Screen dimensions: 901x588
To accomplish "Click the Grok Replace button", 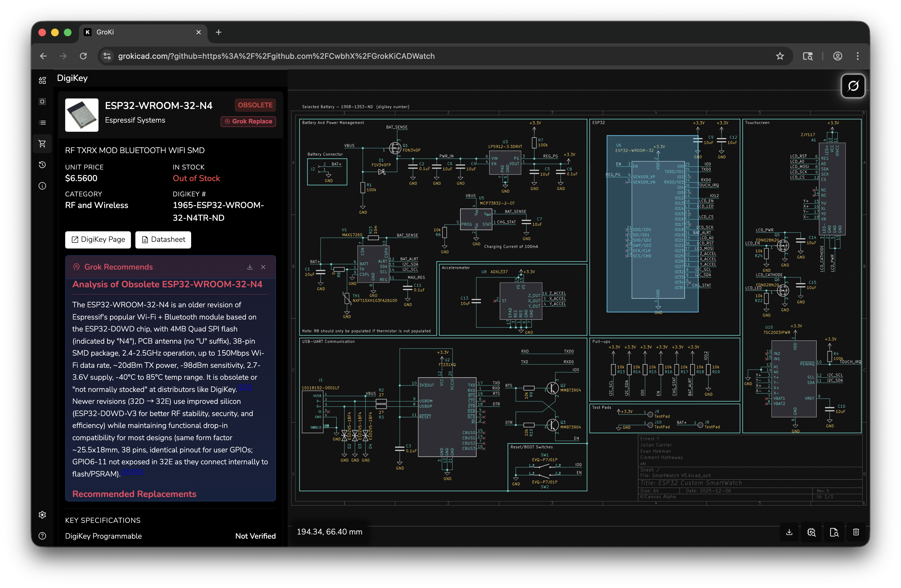I will pos(248,121).
